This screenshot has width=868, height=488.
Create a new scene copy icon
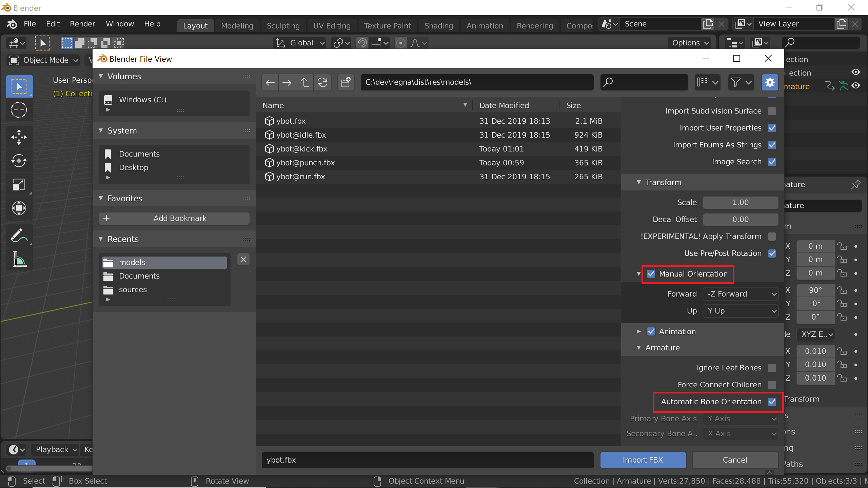(708, 24)
